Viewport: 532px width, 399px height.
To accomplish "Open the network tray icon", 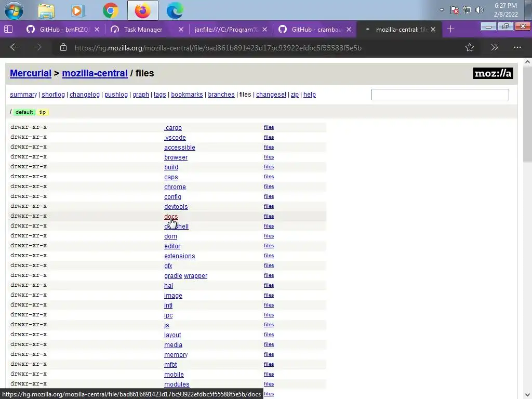I will 467,10.
